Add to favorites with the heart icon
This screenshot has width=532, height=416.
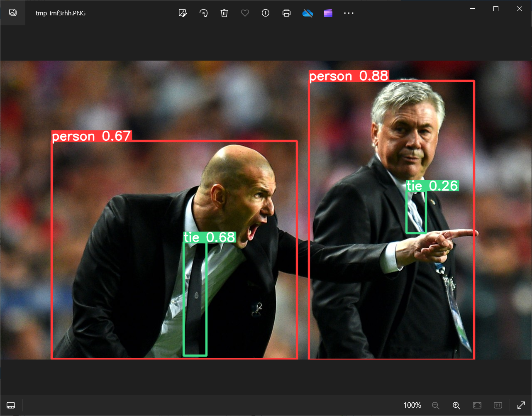245,13
